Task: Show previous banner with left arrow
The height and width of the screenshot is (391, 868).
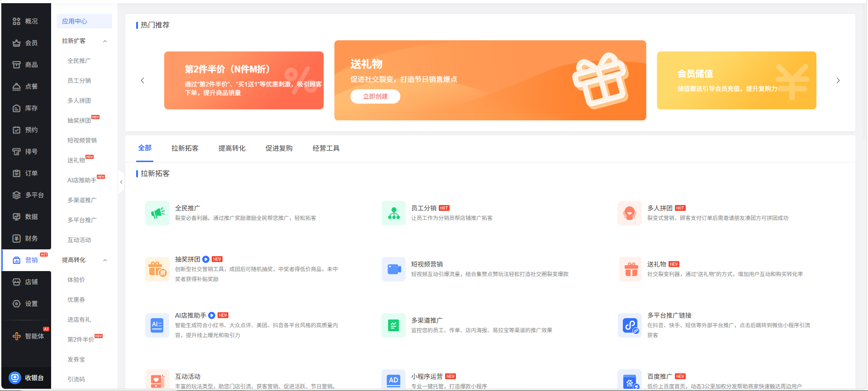Action: point(142,81)
